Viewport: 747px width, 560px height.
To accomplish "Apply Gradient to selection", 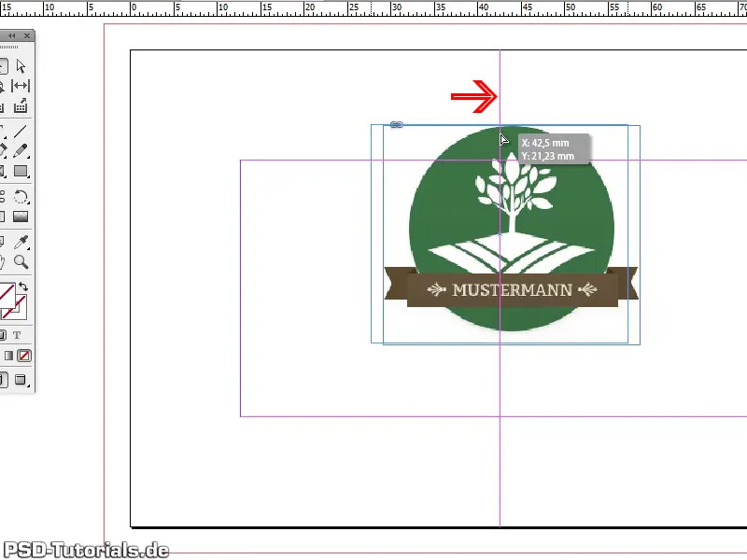I will pyautogui.click(x=8, y=356).
